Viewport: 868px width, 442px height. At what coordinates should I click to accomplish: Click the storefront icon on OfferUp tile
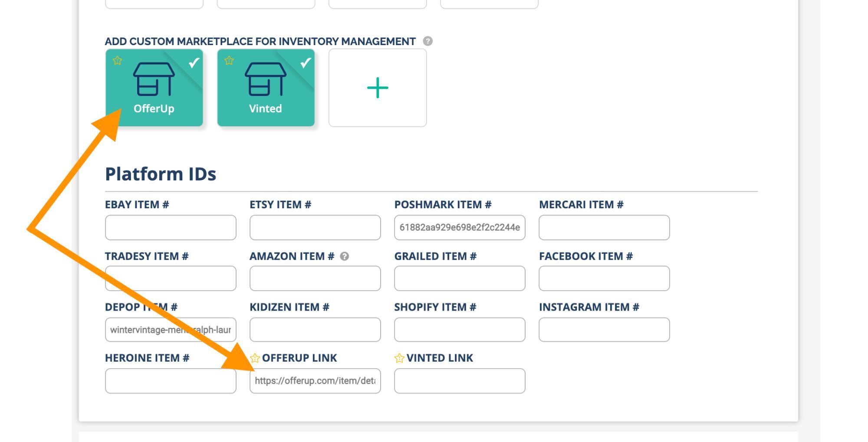coord(154,79)
